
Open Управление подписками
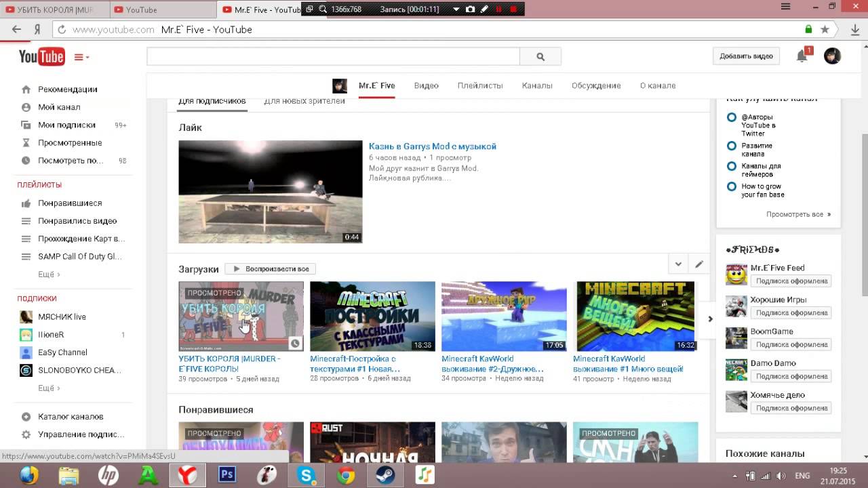81,434
